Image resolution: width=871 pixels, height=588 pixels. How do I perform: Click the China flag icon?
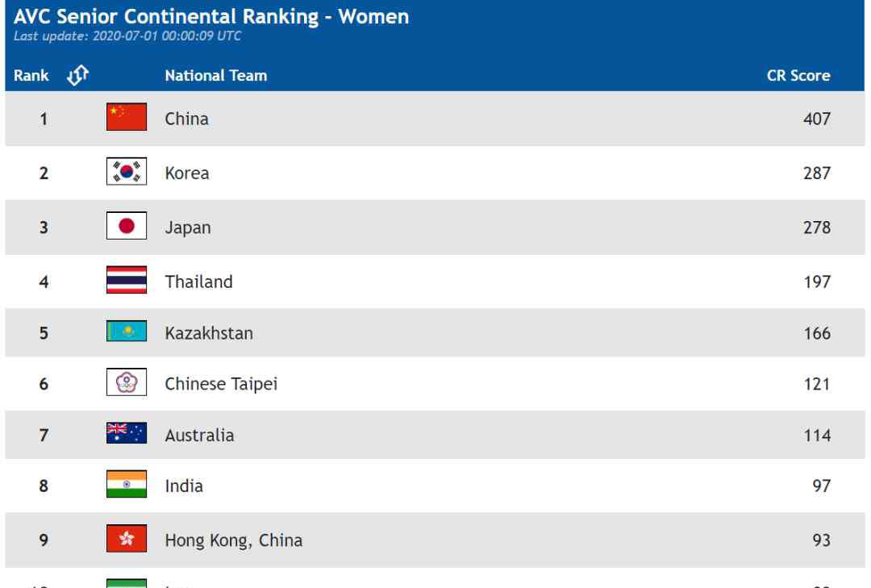127,117
